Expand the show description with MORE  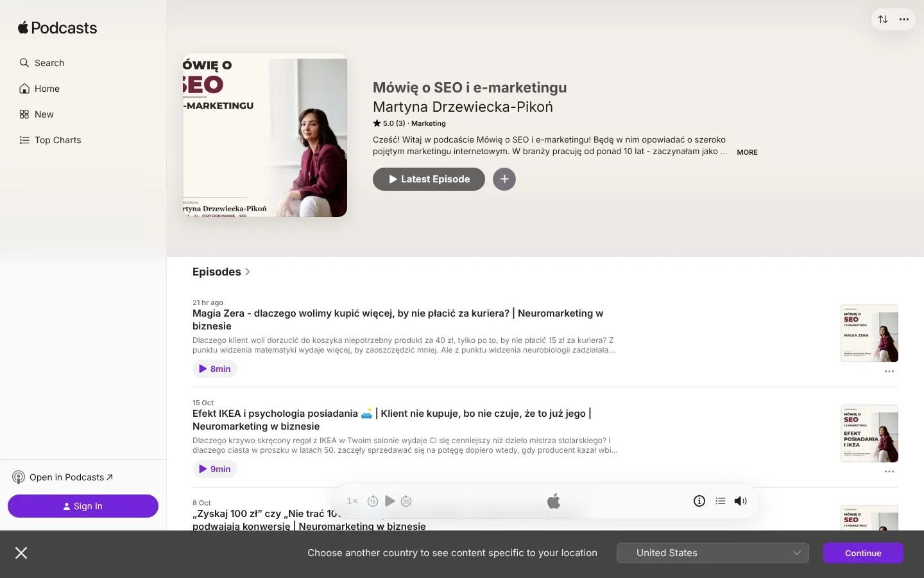(x=747, y=152)
